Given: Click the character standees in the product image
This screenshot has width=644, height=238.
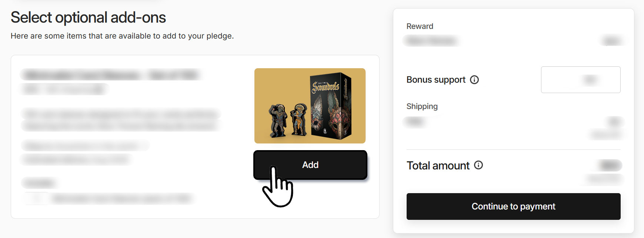Looking at the screenshot, I should click(288, 119).
